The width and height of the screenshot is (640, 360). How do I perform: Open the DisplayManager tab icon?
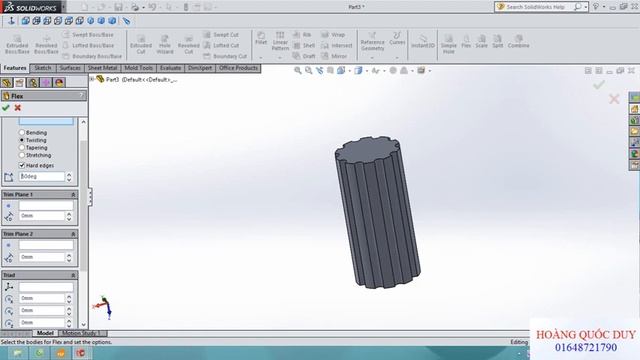tap(59, 83)
